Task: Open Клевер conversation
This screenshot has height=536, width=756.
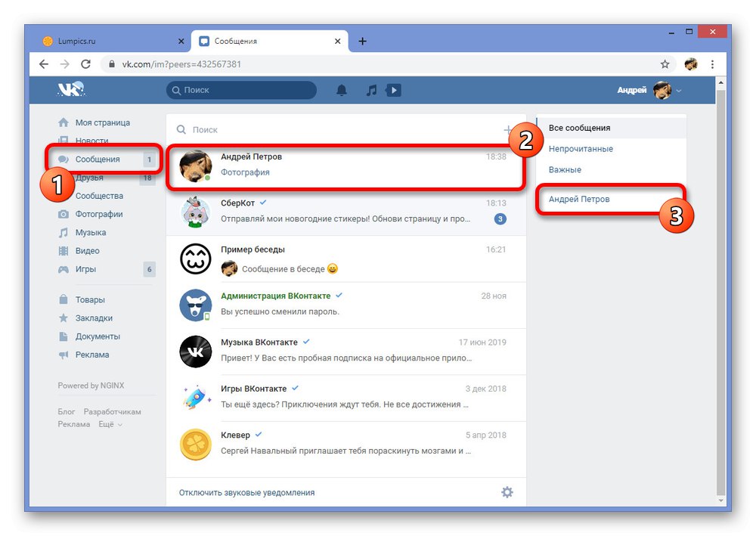Action: [x=345, y=444]
